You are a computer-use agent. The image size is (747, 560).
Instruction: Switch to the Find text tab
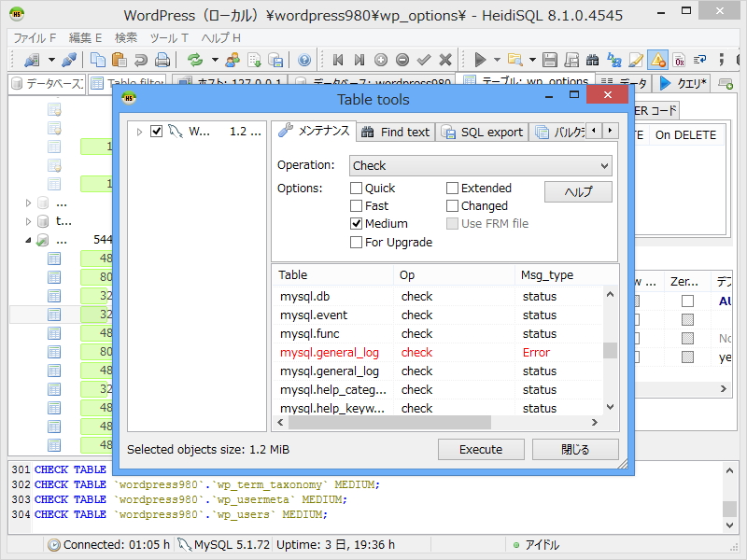395,132
